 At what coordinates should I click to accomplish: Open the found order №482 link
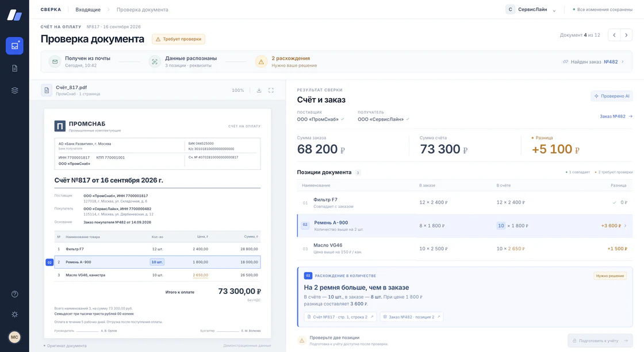coord(593,61)
